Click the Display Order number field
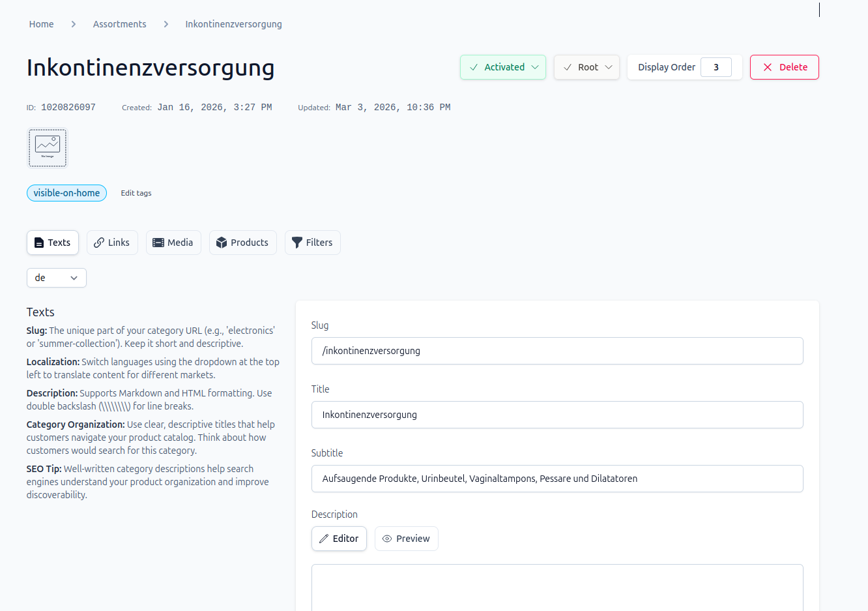868x611 pixels. click(716, 67)
